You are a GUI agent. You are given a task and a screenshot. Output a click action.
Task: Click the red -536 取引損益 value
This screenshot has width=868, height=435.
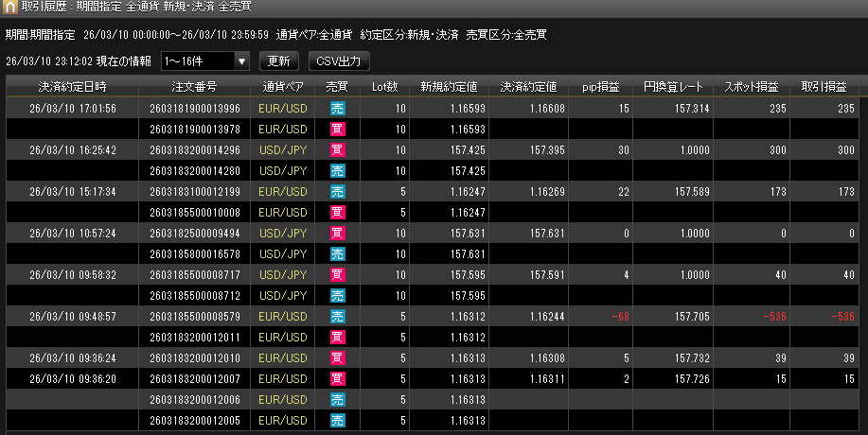[840, 316]
